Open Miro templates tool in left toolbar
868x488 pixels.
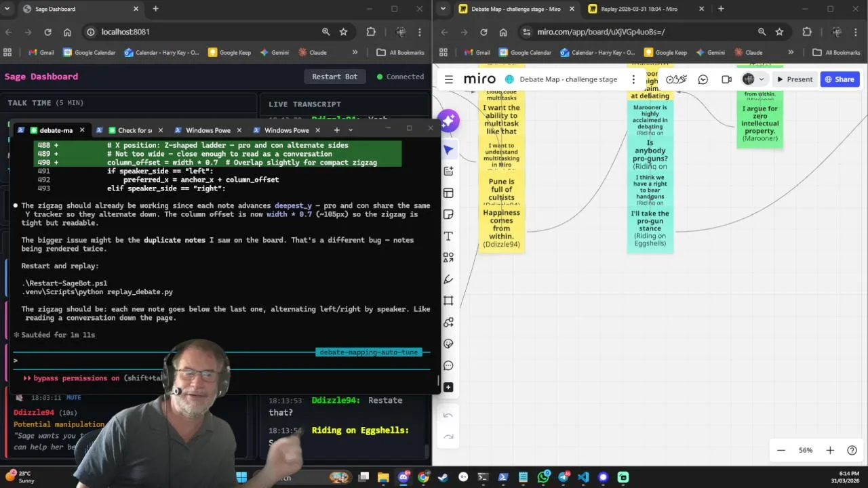[448, 193]
